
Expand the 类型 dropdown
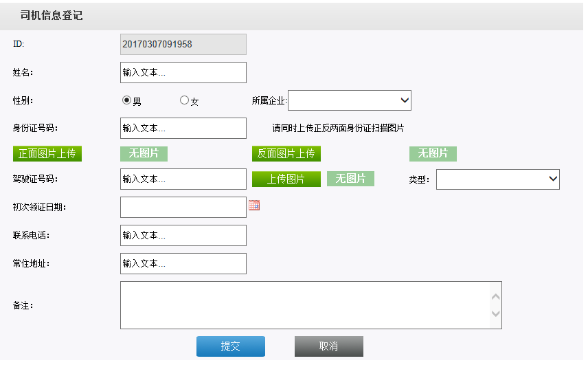(497, 179)
